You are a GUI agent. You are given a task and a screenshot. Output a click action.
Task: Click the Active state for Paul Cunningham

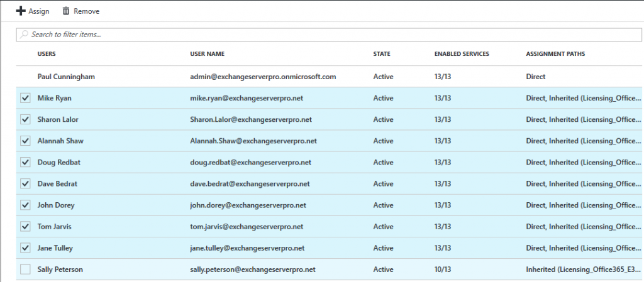click(383, 77)
